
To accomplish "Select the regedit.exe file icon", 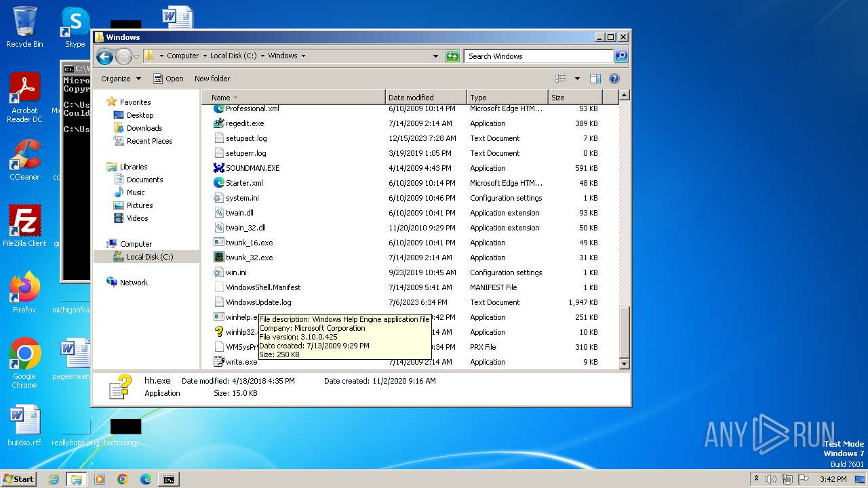I will (x=218, y=123).
